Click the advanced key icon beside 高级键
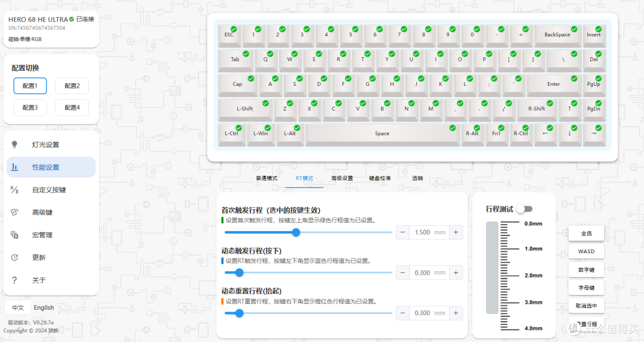Screen dimensions: 644x342 click(14, 212)
